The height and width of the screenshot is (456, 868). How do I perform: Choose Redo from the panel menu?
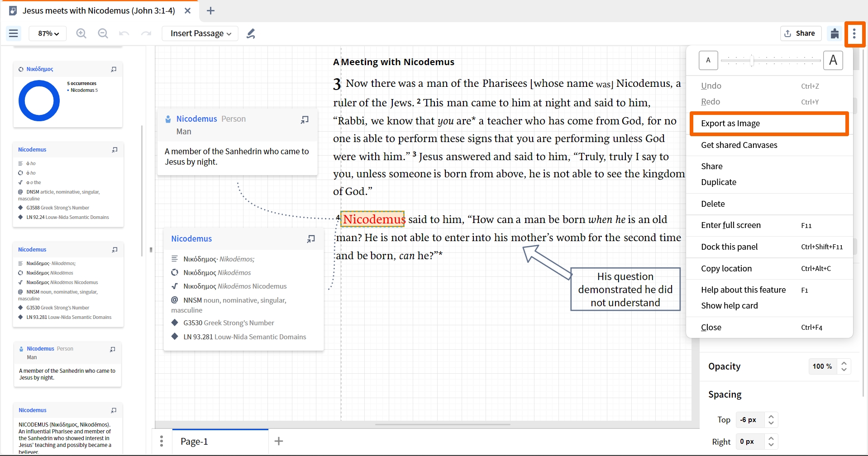point(769,102)
